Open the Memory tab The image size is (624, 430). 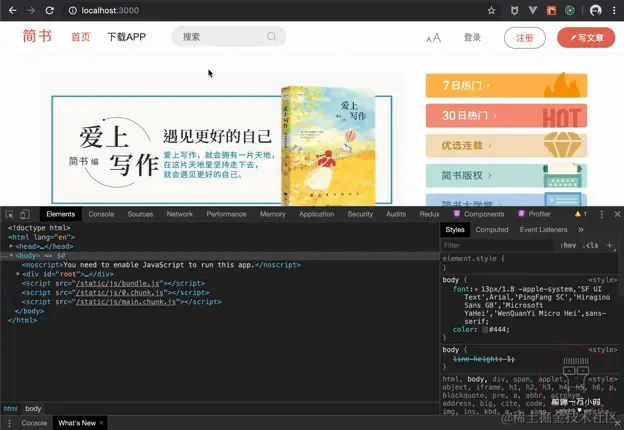(x=273, y=214)
